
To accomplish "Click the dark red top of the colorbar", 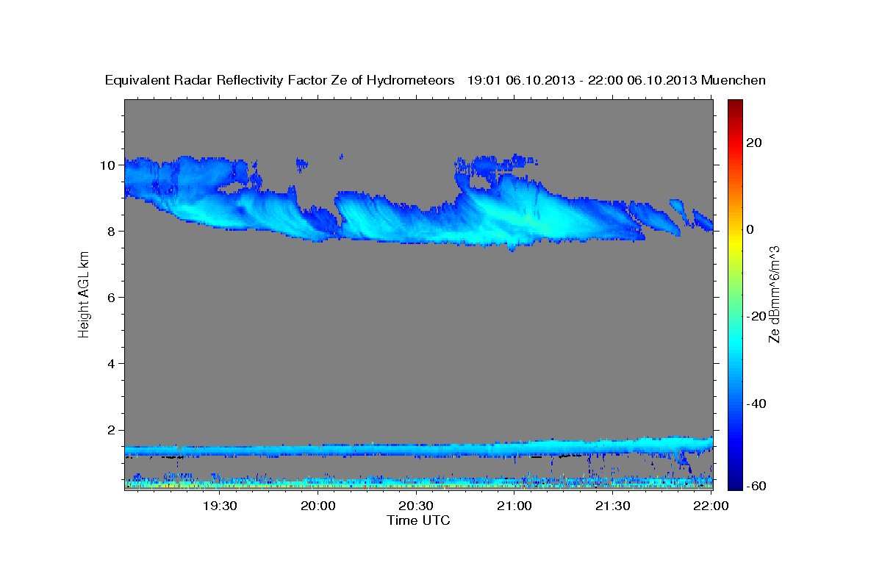I will point(735,107).
